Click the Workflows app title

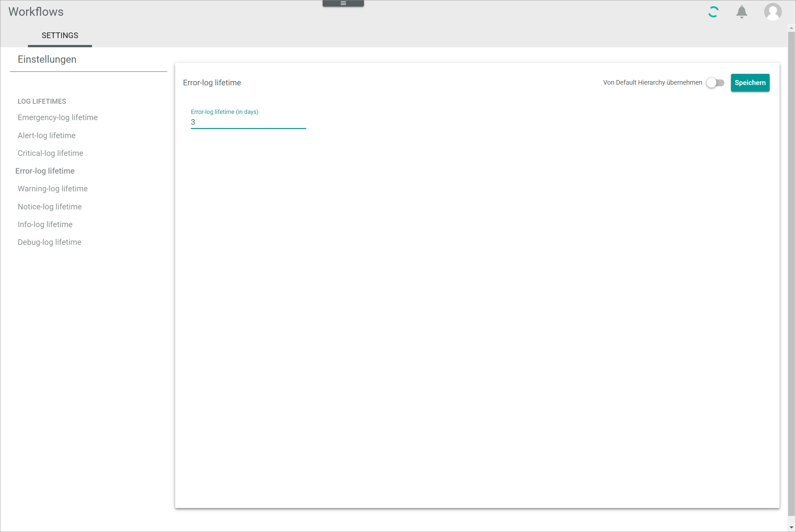click(x=36, y=12)
